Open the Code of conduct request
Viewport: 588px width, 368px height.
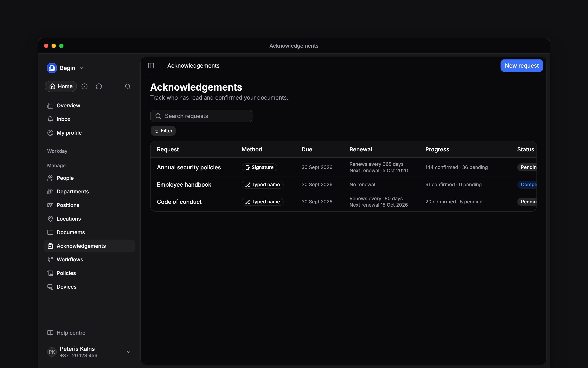tap(179, 202)
